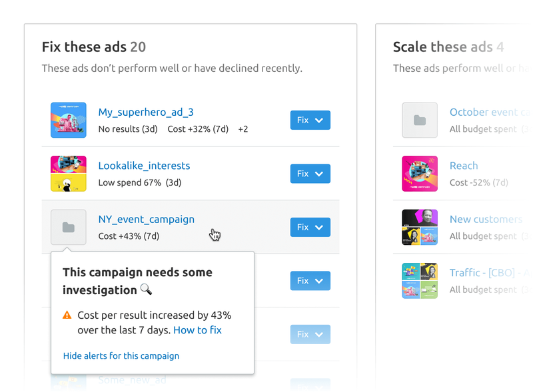The image size is (533, 392).
Task: Open the Lookalike_interests ad link
Action: tap(144, 166)
